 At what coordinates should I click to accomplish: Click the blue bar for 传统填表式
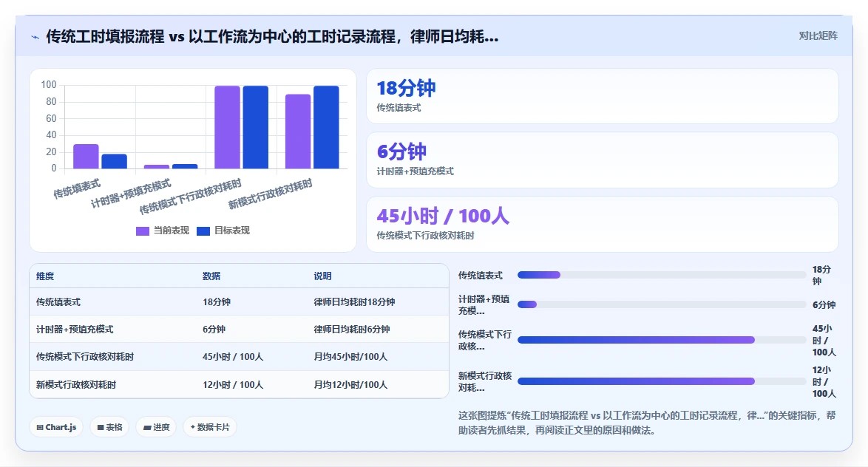click(x=114, y=162)
